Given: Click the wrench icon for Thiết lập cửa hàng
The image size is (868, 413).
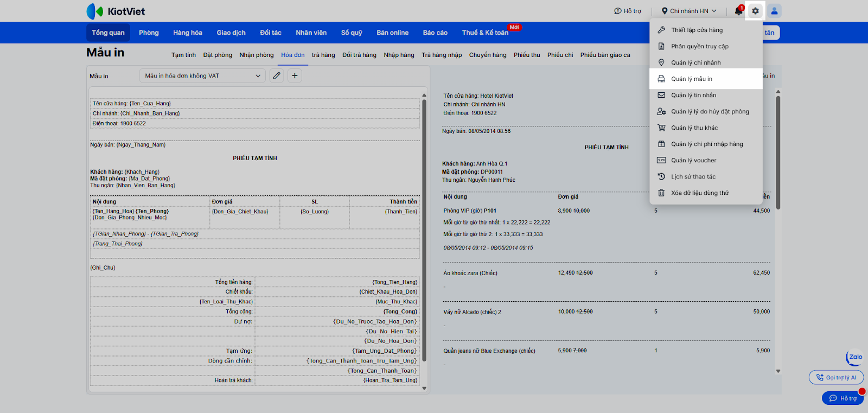Looking at the screenshot, I should coord(661,30).
